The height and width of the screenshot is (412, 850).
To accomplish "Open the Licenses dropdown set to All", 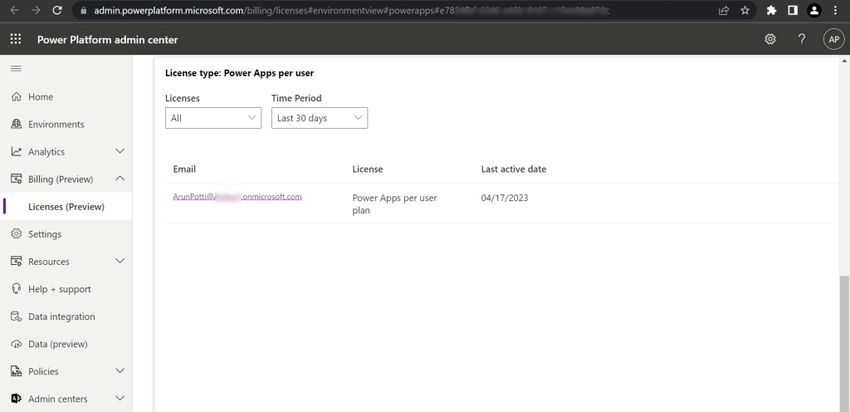I will coord(213,118).
